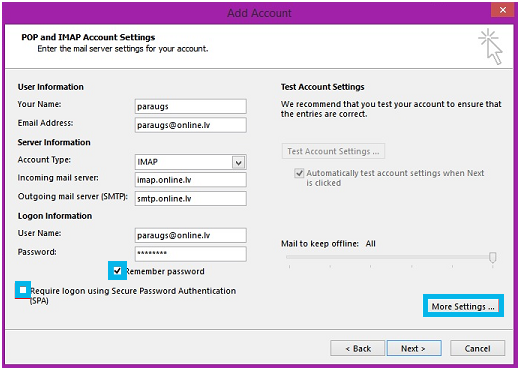The width and height of the screenshot is (520, 371).
Task: Click the Email Address input field
Action: pyautogui.click(x=191, y=125)
